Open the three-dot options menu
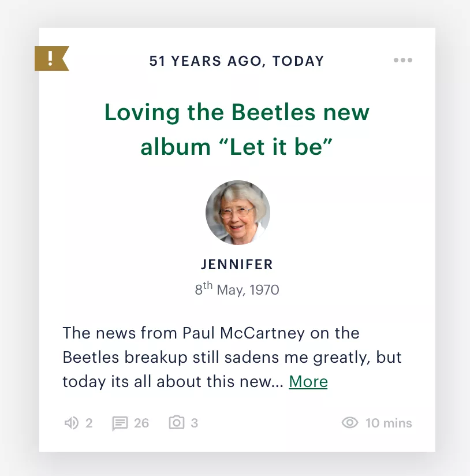470x476 pixels. click(x=403, y=60)
